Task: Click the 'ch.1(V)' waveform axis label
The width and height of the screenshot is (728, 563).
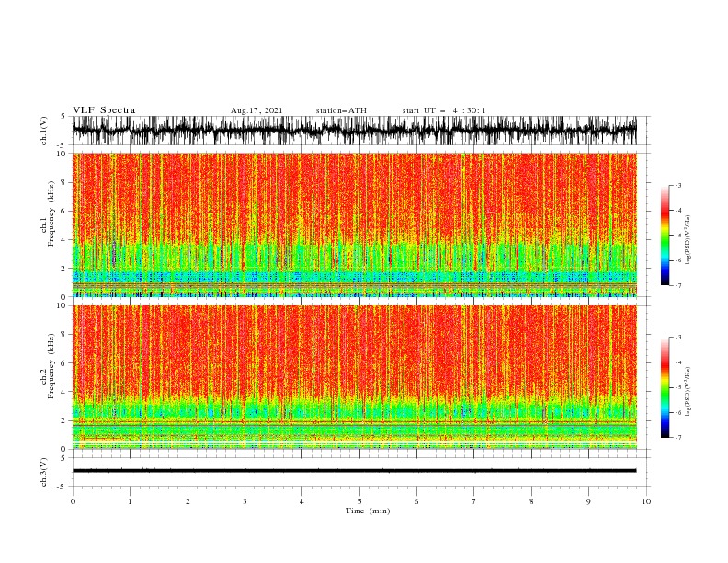Action: 44,131
